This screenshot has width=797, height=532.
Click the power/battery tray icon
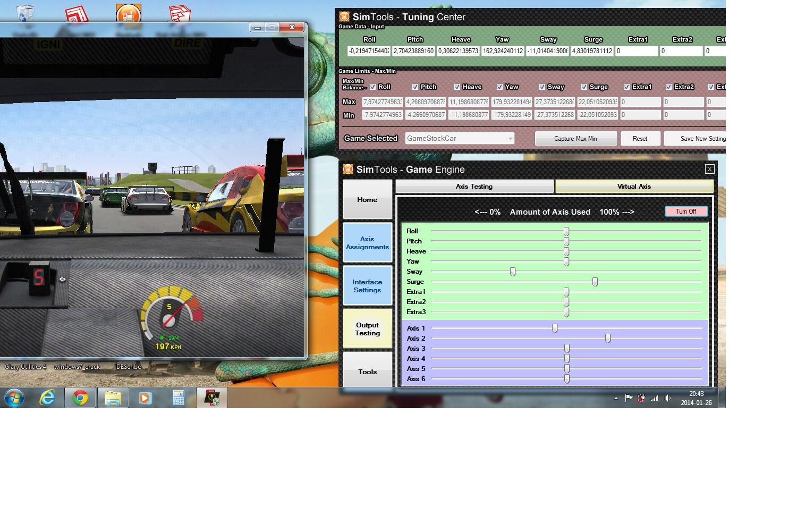641,398
